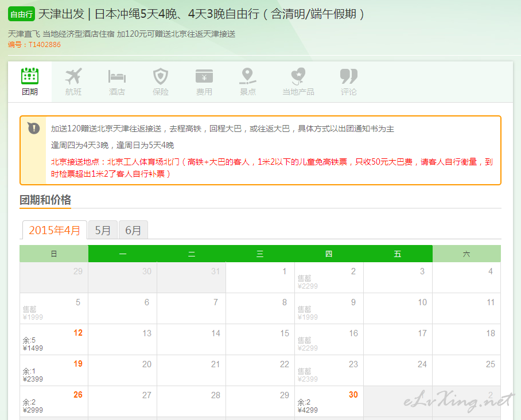Open the 景点 map pin icon tab
The width and height of the screenshot is (521, 420).
[248, 81]
